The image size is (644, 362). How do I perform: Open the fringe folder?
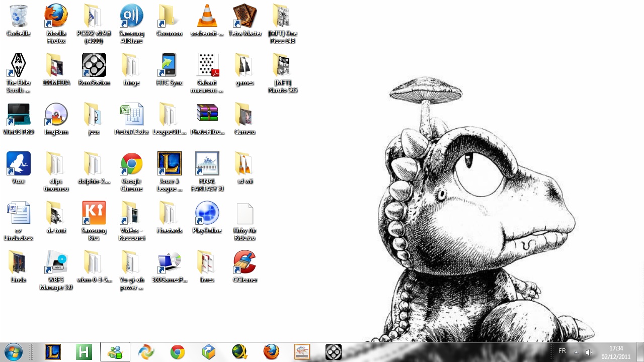tap(132, 69)
